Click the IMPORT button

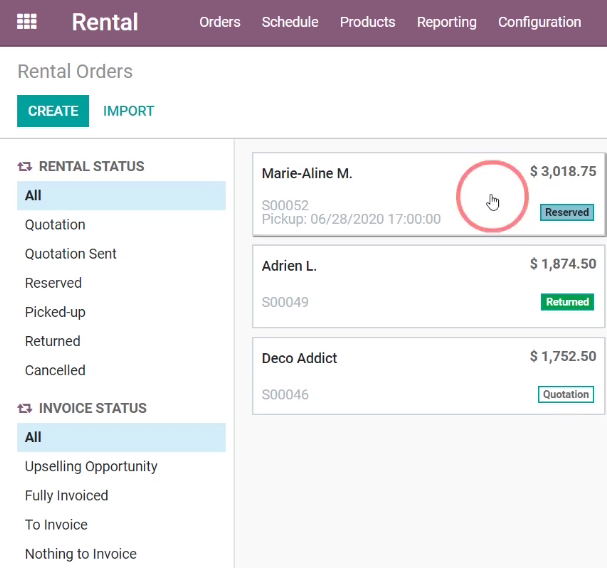click(129, 111)
